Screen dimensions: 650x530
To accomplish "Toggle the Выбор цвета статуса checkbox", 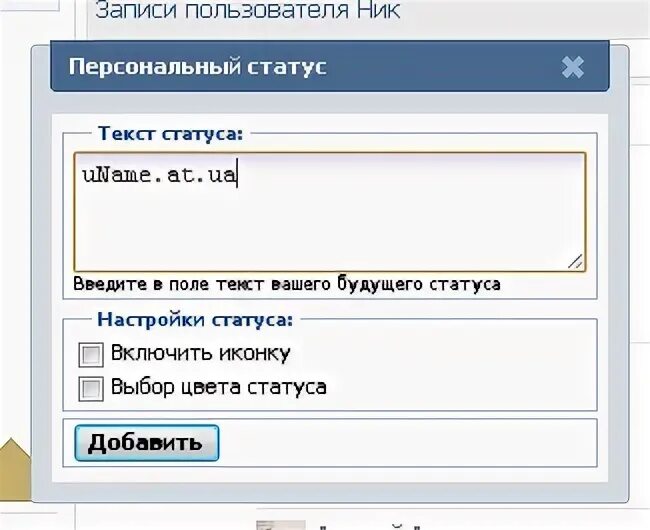I will point(91,389).
